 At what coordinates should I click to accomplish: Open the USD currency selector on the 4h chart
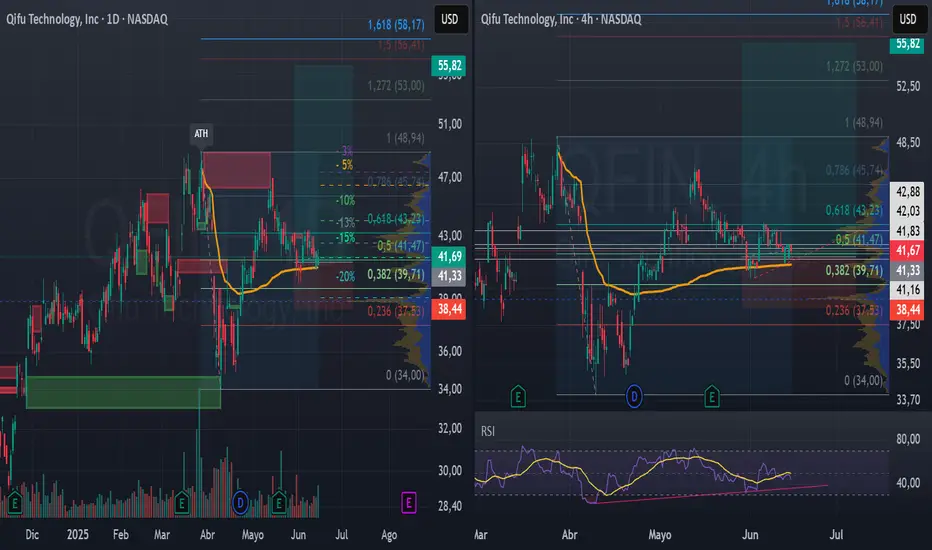click(x=908, y=19)
